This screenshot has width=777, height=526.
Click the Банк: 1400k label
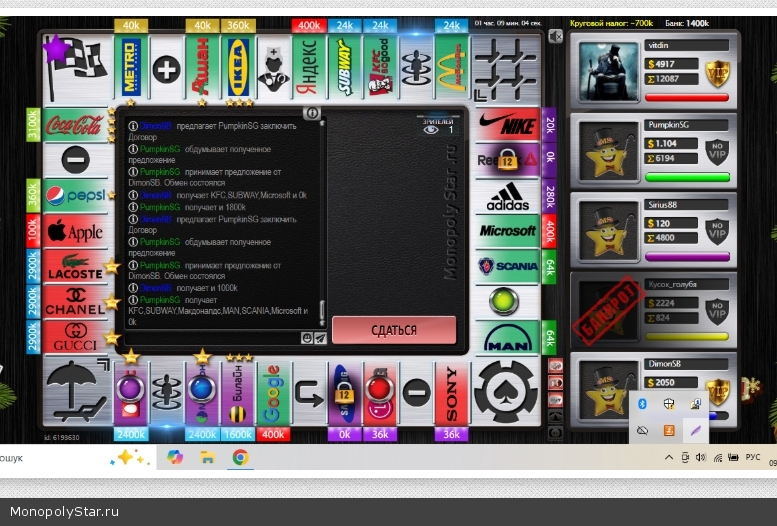[687, 23]
